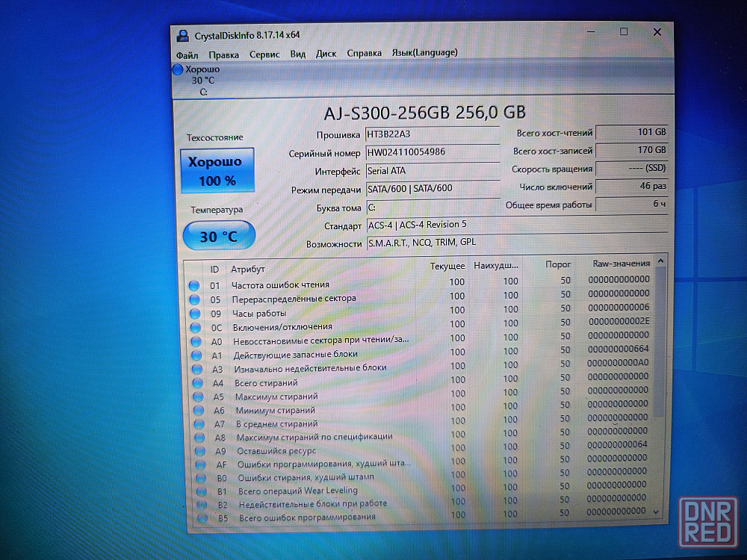
Task: Click the status circle for attribute B0
Action: pos(201,478)
